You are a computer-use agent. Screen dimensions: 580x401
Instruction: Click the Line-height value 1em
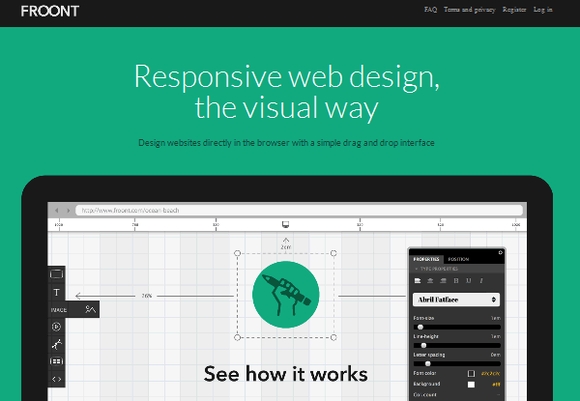coord(496,336)
